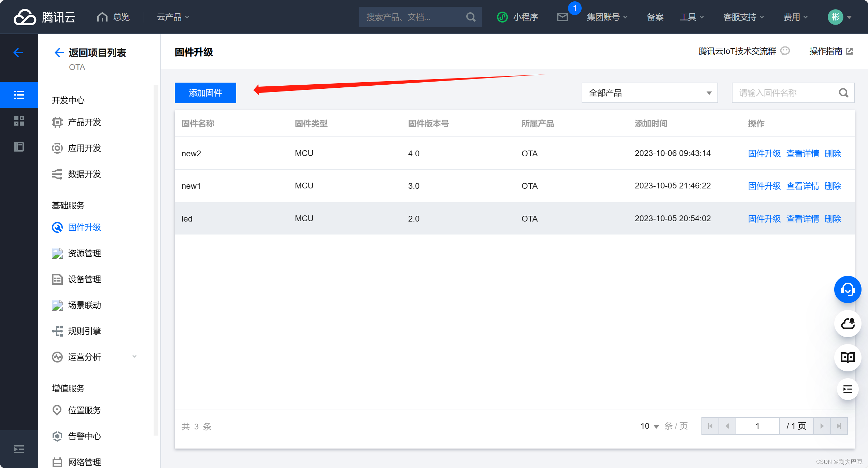Go to next page arrow in pagination

click(822, 426)
